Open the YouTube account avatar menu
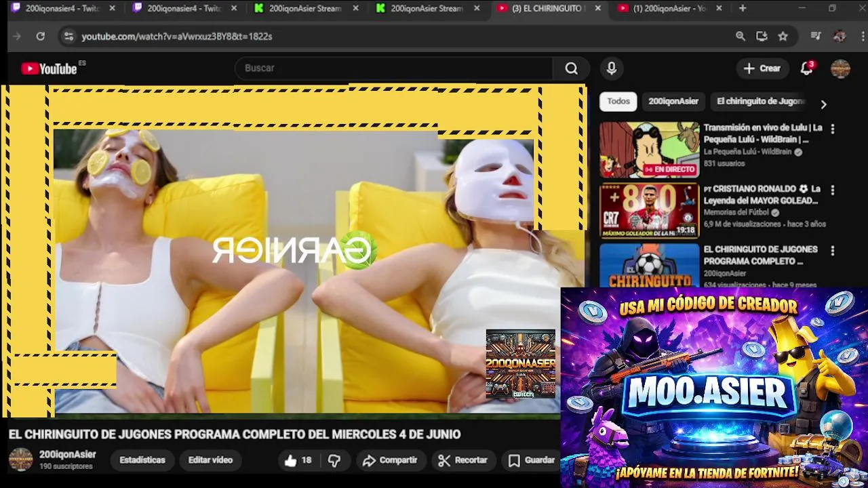 click(840, 68)
